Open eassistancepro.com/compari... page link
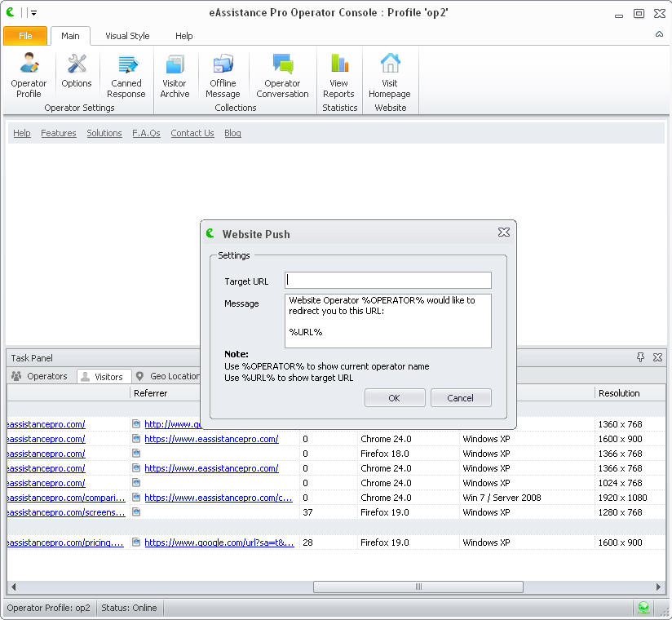This screenshot has height=620, width=672. [66, 498]
